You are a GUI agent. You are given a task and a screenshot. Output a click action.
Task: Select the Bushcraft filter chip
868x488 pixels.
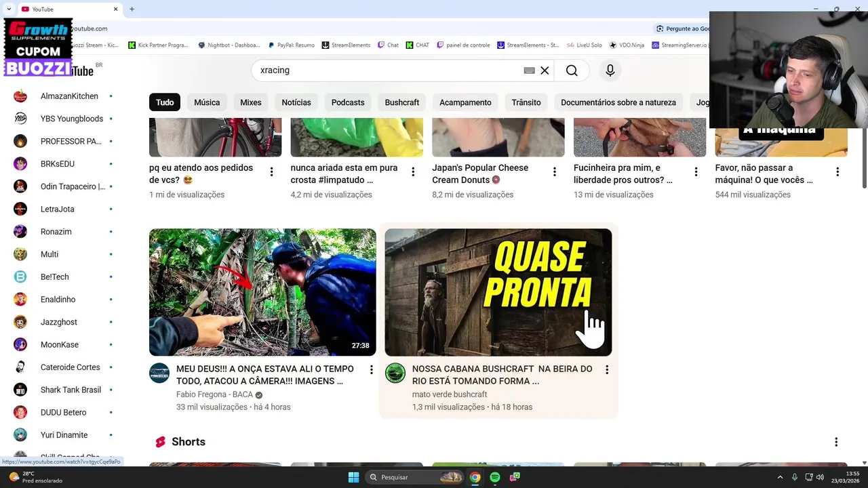pyautogui.click(x=402, y=102)
